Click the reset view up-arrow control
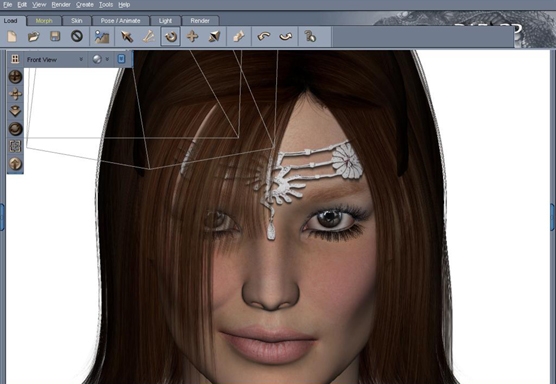This screenshot has width=556, height=384. point(15,163)
